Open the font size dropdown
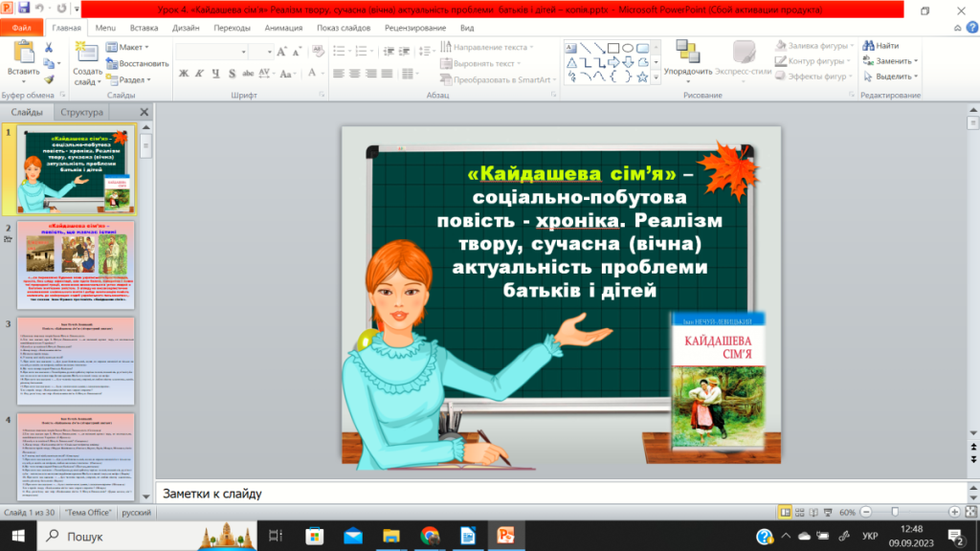This screenshot has width=980, height=551. point(269,50)
